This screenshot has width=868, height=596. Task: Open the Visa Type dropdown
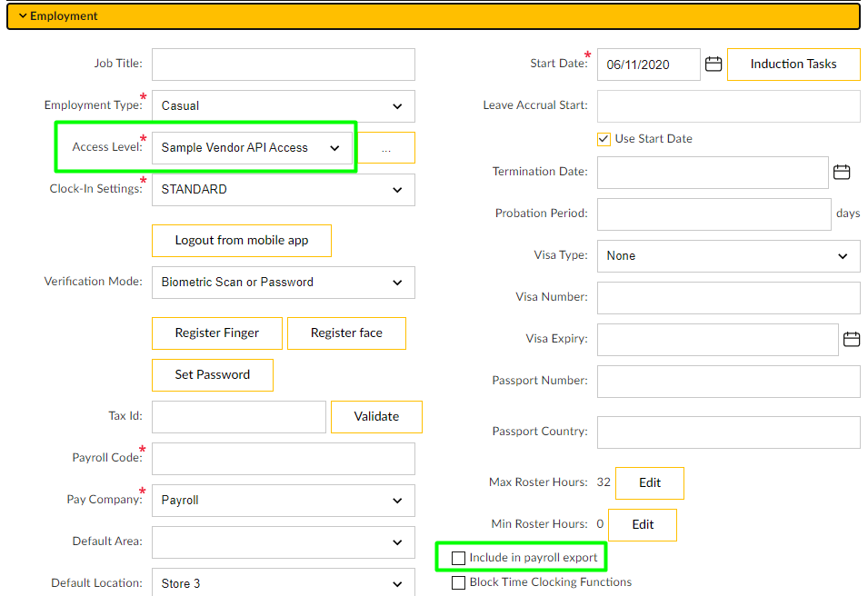pos(728,256)
